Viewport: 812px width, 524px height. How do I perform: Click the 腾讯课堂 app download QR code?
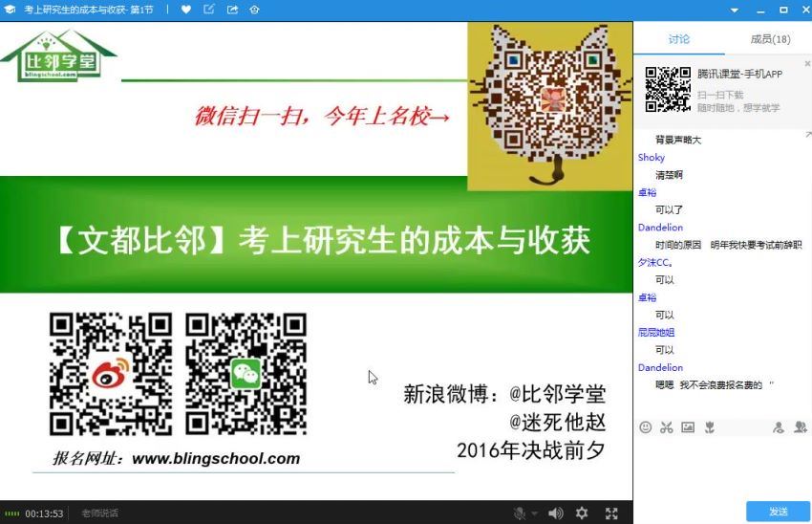pyautogui.click(x=668, y=89)
